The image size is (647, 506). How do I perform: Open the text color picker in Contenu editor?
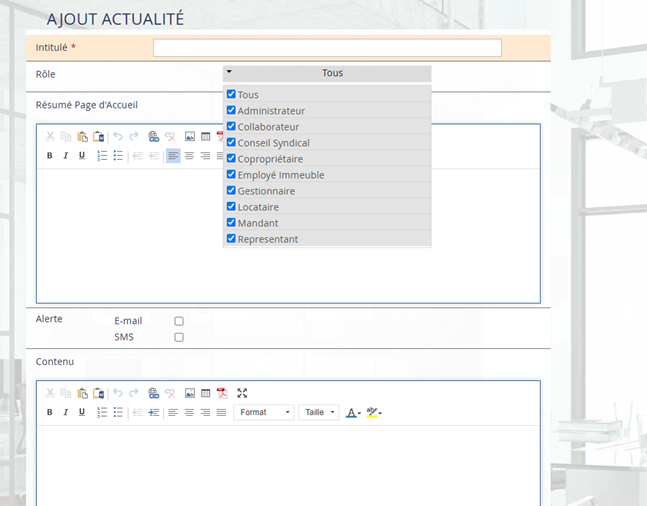[353, 412]
